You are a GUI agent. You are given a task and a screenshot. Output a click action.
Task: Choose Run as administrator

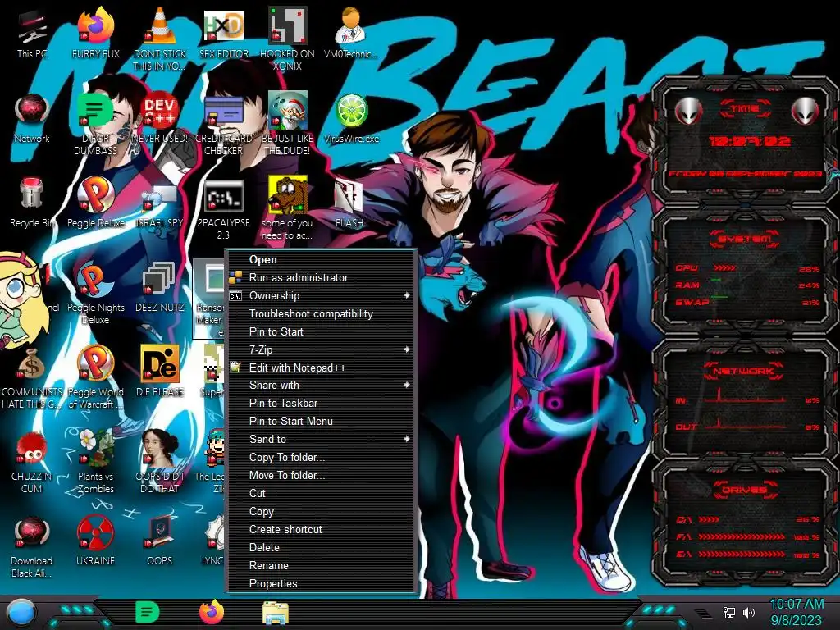point(321,277)
